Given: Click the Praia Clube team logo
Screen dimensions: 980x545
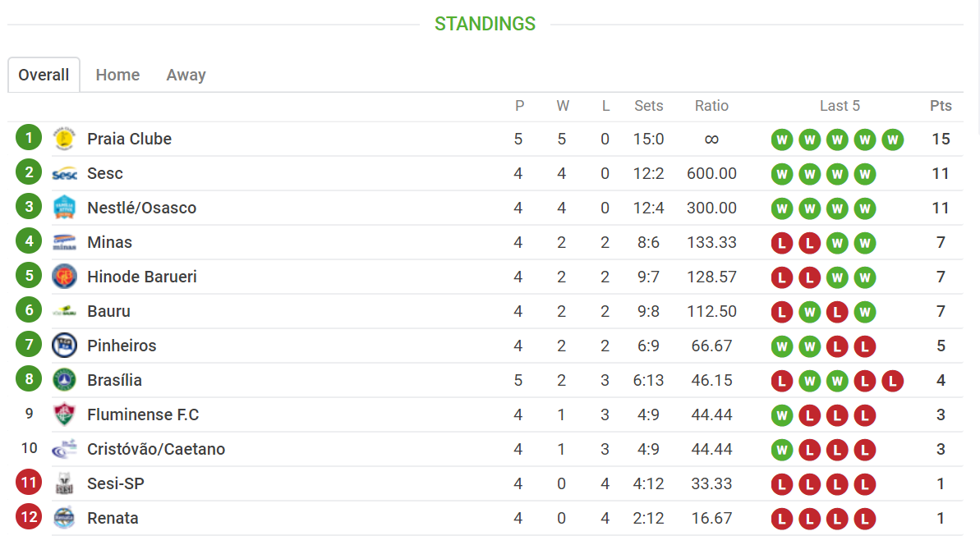Looking at the screenshot, I should click(x=64, y=139).
